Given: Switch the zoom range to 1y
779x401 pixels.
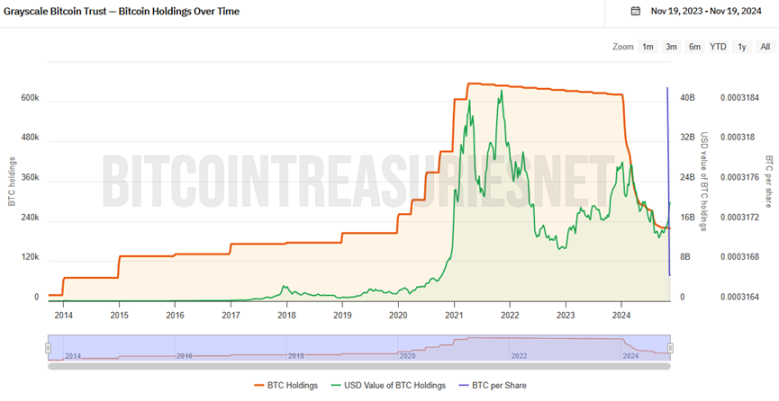Looking at the screenshot, I should 742,47.
